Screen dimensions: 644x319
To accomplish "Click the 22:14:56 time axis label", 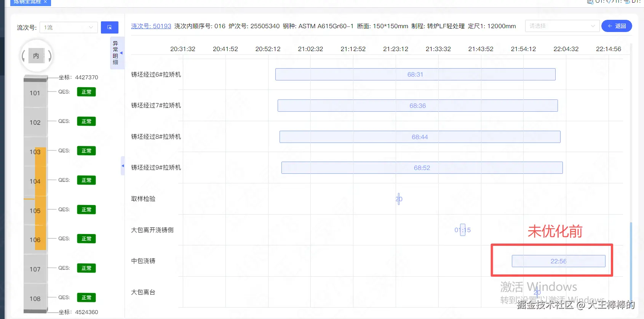I will tap(609, 49).
